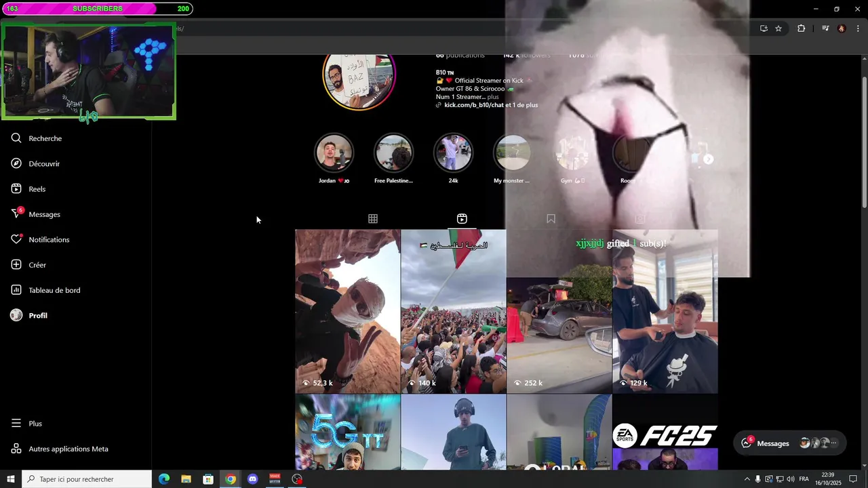Bookmark this page with the star
Viewport: 868px width, 488px height.
pos(778,28)
